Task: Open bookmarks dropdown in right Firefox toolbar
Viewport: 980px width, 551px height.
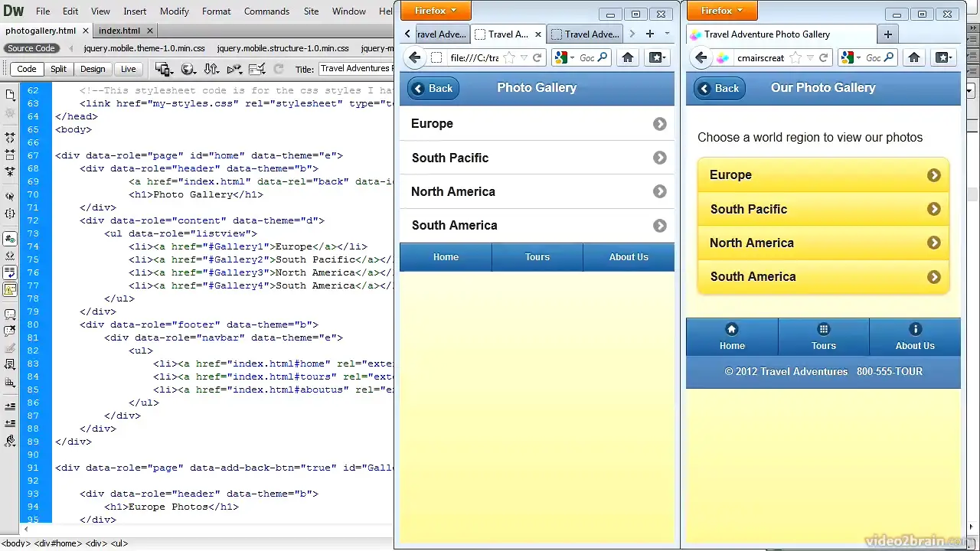Action: click(x=943, y=57)
